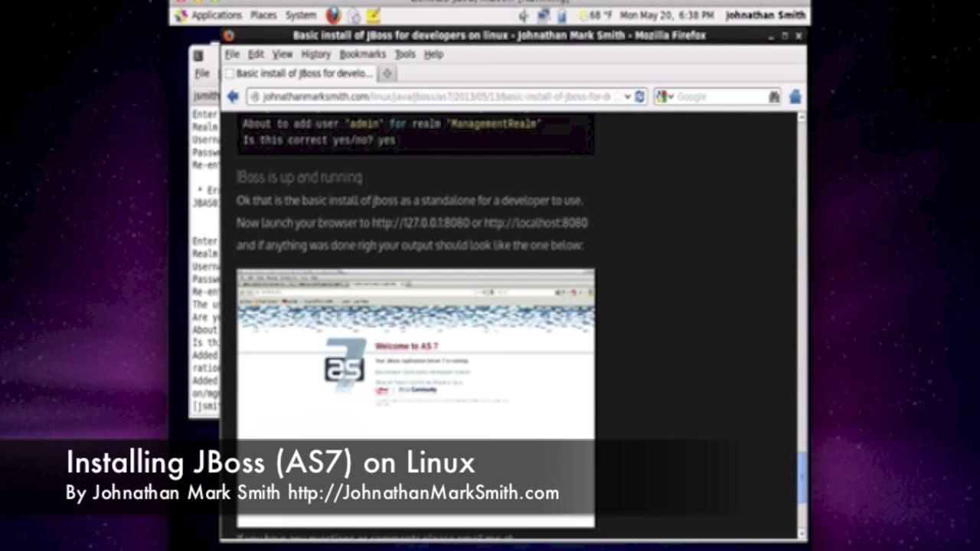
Task: Open the search engine selector dropdown
Action: [x=664, y=97]
